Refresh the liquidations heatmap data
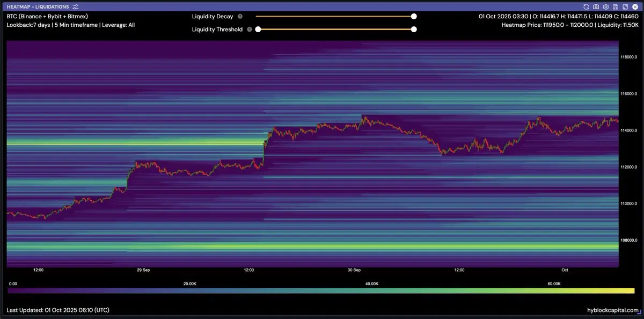This screenshot has height=319, width=644. point(587,6)
